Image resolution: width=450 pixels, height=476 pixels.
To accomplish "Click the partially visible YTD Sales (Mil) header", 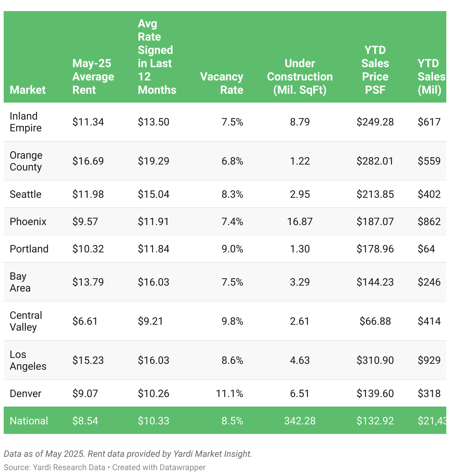I will [x=431, y=76].
